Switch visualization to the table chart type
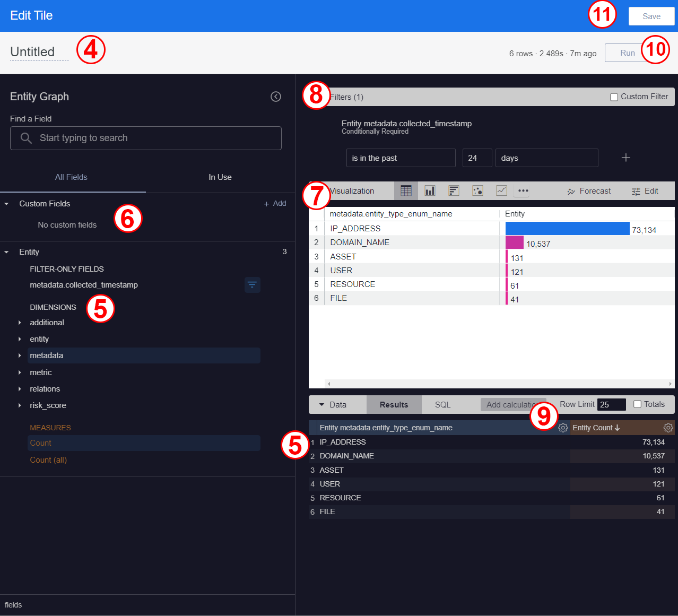 406,190
